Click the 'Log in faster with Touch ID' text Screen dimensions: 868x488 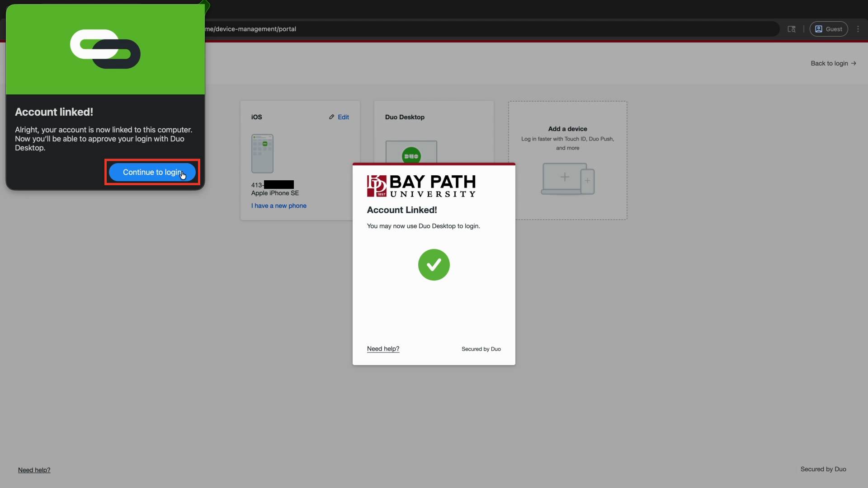pyautogui.click(x=568, y=143)
